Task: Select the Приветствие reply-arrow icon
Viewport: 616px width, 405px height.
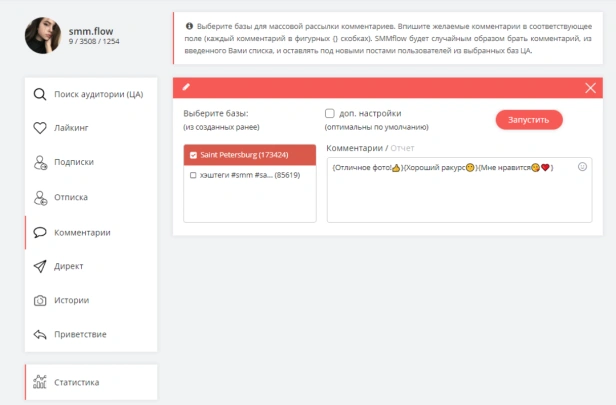Action: 40,334
